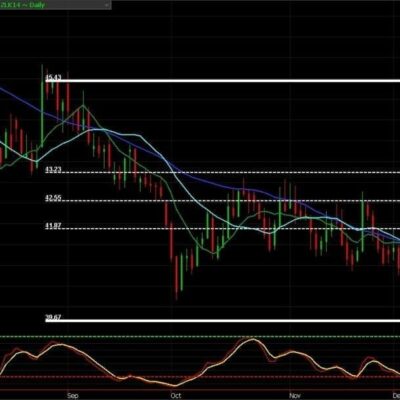Click the 41.87 level label
The height and width of the screenshot is (400, 400).
point(53,226)
